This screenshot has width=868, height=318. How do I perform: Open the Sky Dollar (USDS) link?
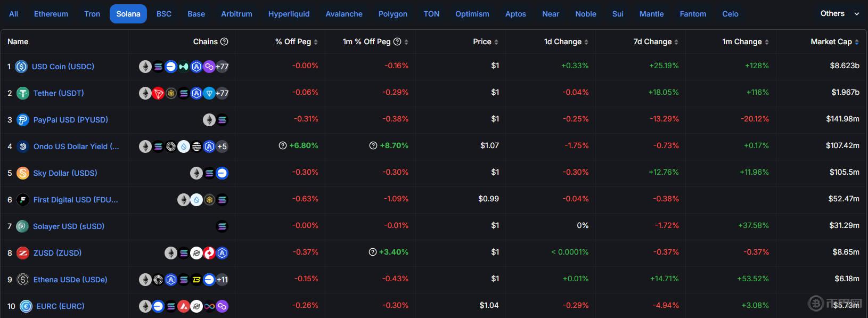coord(65,173)
